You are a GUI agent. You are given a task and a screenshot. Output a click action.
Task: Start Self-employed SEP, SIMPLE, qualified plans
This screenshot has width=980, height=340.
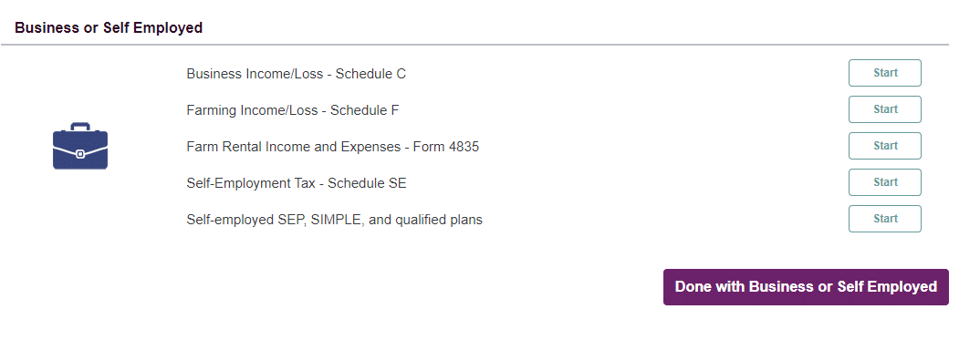tap(884, 219)
